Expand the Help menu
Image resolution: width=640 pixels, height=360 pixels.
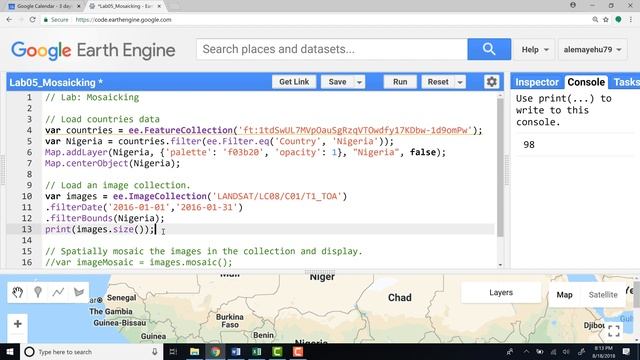[535, 49]
